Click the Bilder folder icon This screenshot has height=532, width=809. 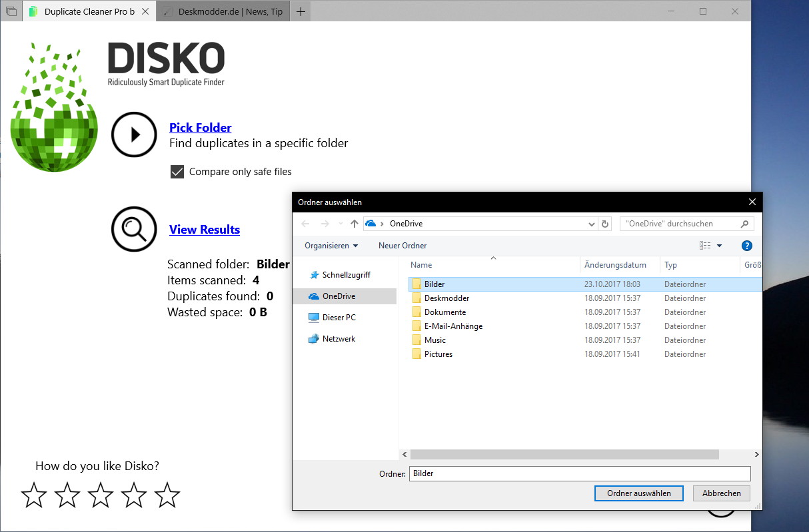[416, 284]
